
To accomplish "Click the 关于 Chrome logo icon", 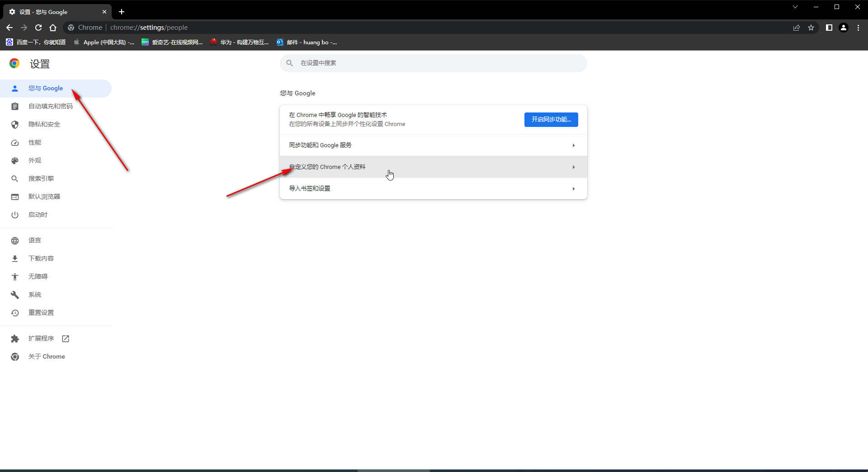I will coord(15,357).
